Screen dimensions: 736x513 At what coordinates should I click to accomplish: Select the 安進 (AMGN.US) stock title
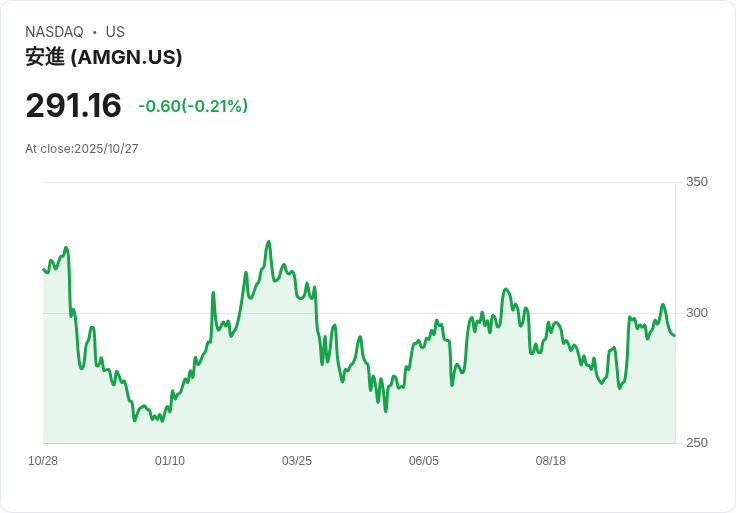pyautogui.click(x=104, y=57)
